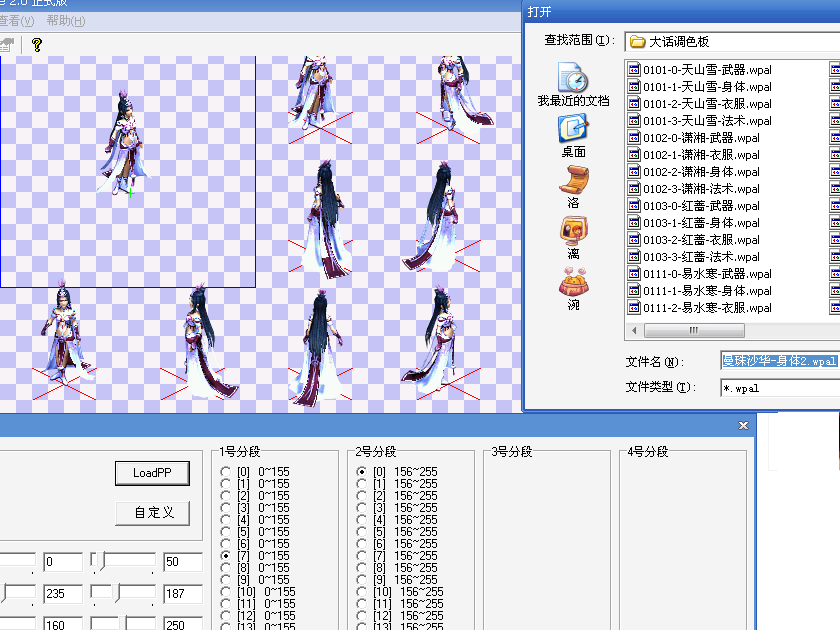Select file 0111-1-易水寒-身体.wpal
840x630 pixels.
point(700,291)
